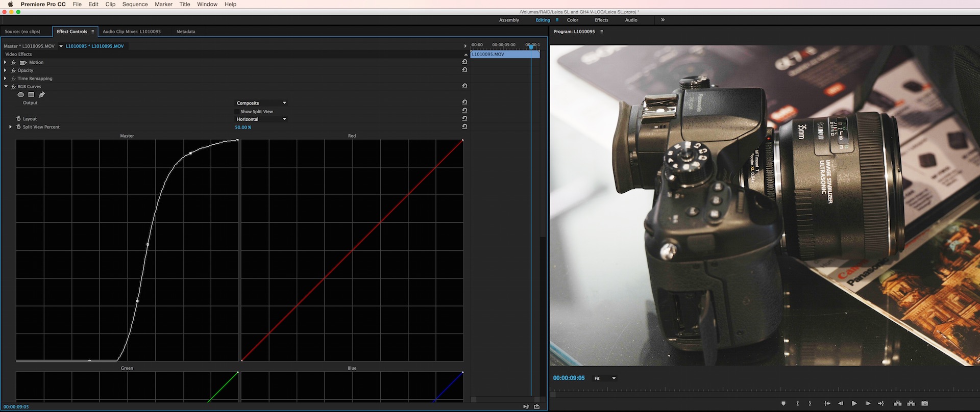Reset the Output parameter

coord(464,102)
